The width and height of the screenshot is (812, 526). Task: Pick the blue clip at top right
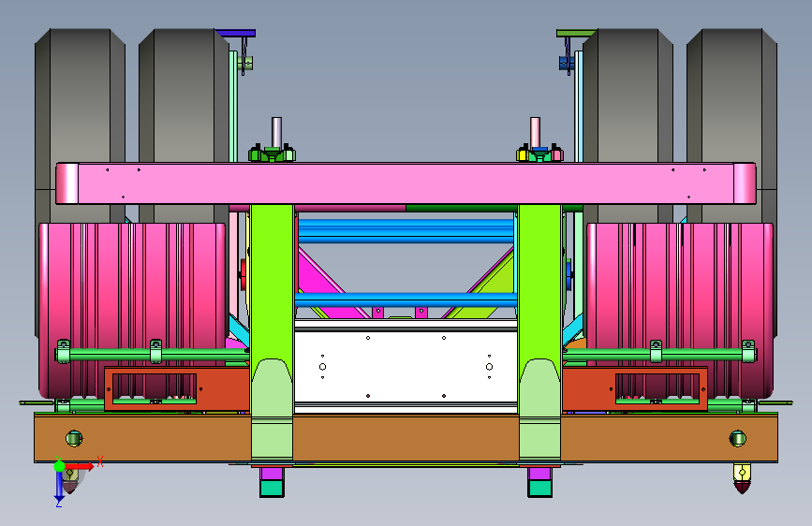coord(566,63)
